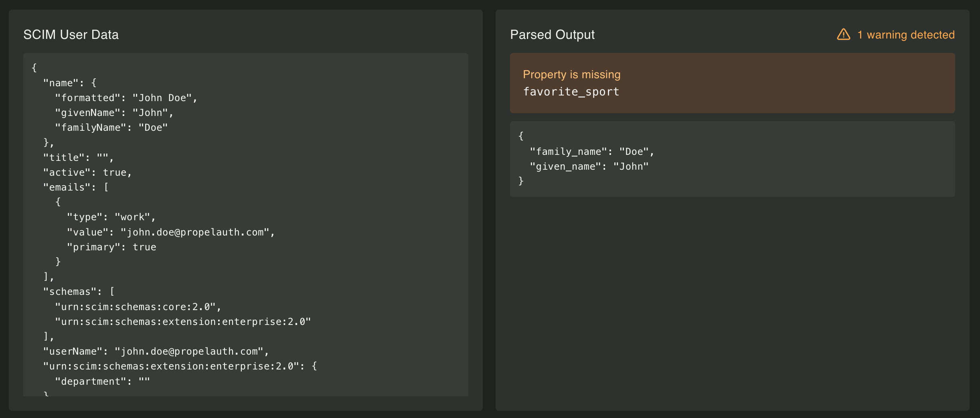Click the "familyName" line in SCIM data
This screenshot has width=980, height=418.
coord(111,128)
